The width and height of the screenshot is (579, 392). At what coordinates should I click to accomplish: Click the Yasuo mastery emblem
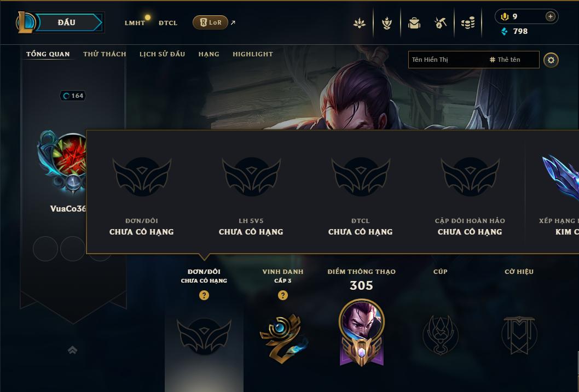(x=362, y=333)
